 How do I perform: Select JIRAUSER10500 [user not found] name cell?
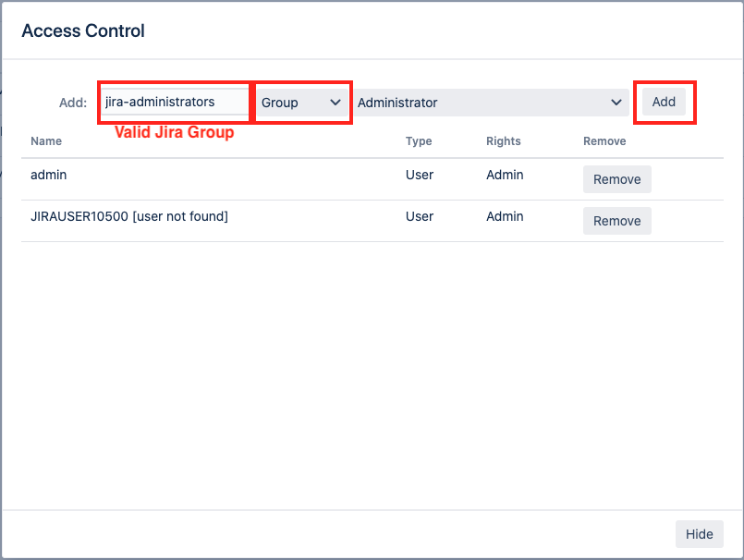(129, 216)
